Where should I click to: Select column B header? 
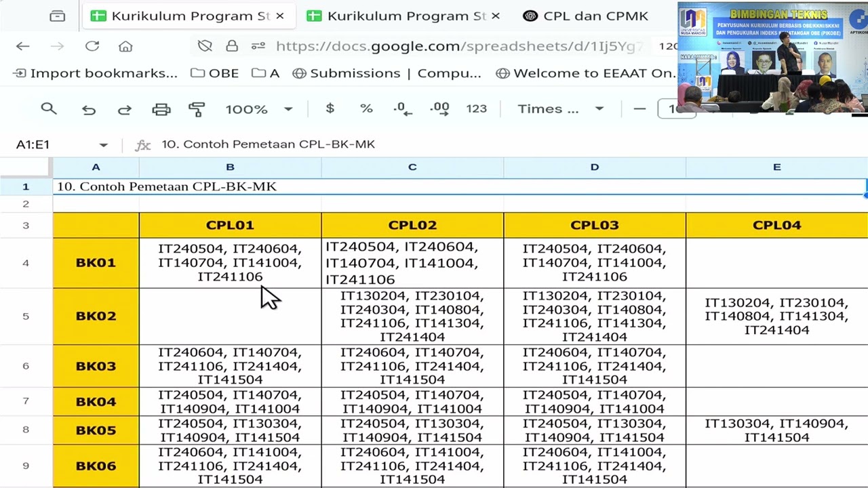click(x=230, y=167)
